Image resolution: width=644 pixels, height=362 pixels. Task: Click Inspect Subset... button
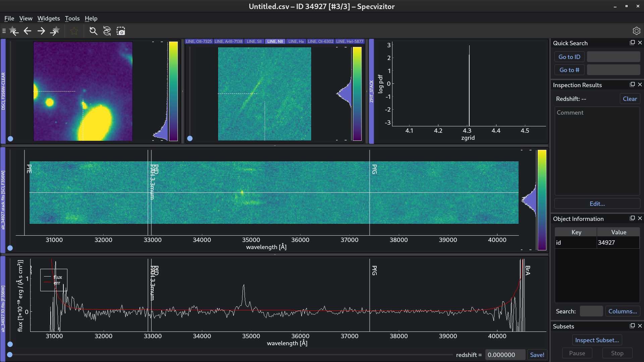(x=597, y=340)
